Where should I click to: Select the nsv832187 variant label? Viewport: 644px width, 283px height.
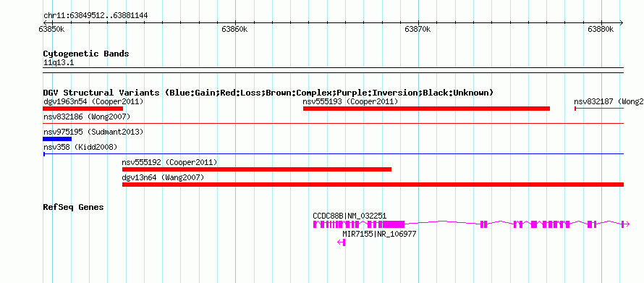[609, 101]
